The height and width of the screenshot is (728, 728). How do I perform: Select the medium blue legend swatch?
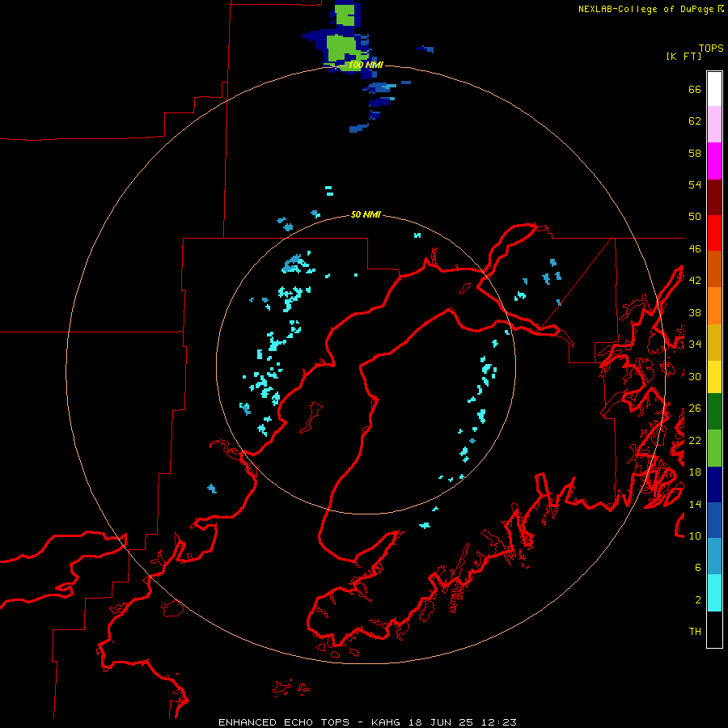point(714,520)
